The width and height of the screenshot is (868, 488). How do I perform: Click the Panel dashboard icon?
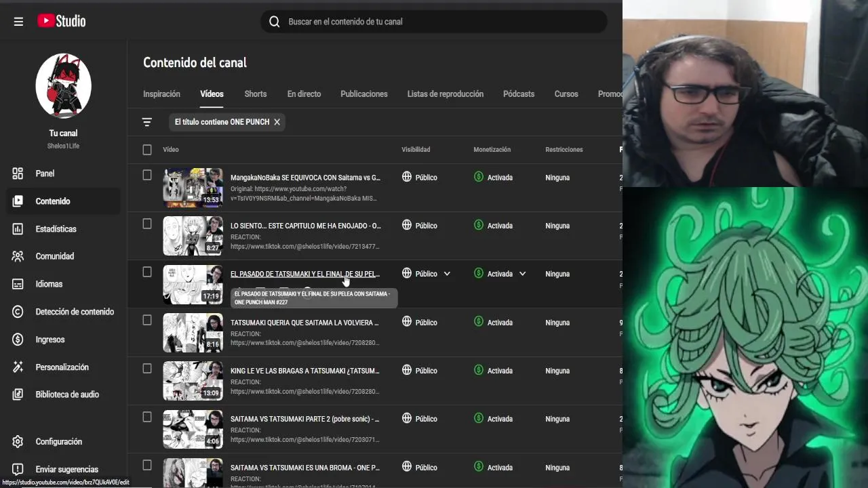pyautogui.click(x=18, y=174)
